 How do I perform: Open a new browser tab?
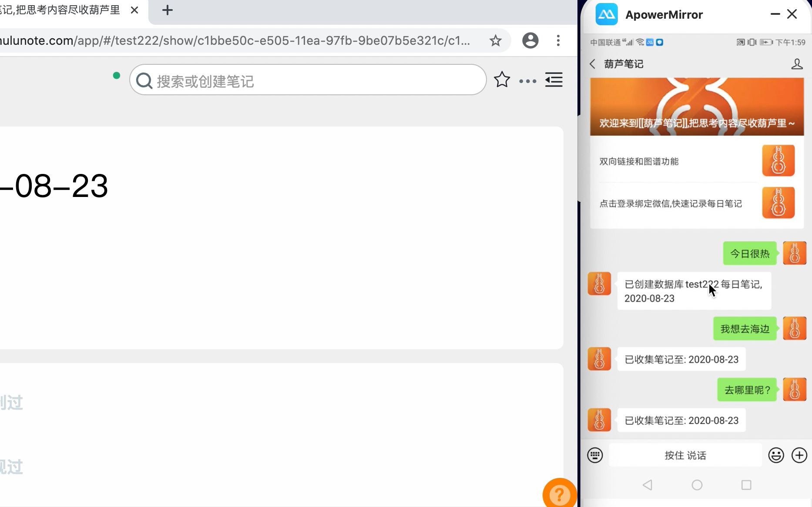(167, 10)
